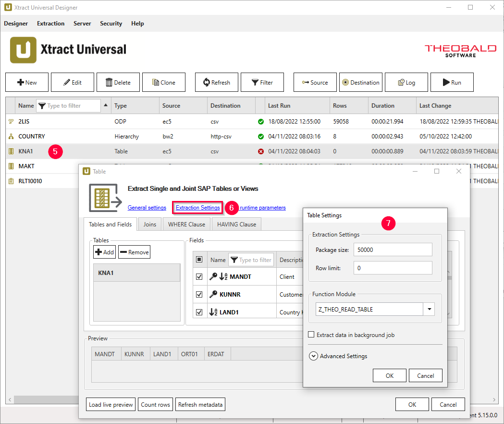Image resolution: width=504 pixels, height=424 pixels.
Task: Click the Package size input field
Action: pyautogui.click(x=393, y=250)
